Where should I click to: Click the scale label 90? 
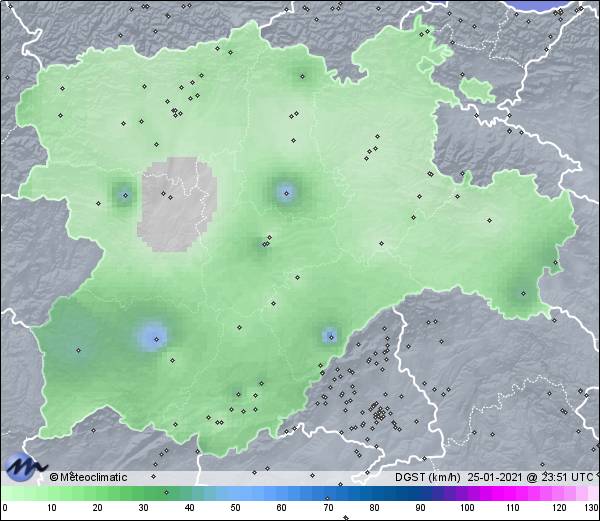[x=420, y=508]
